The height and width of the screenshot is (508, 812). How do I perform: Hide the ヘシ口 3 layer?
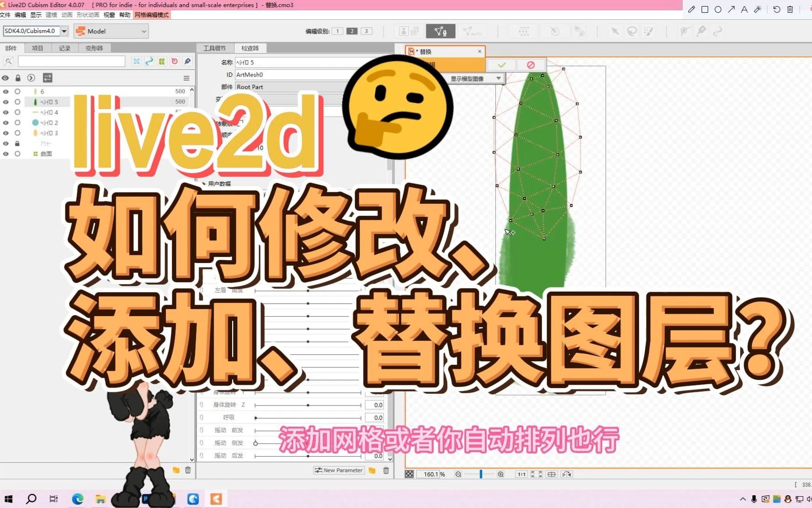click(x=6, y=133)
